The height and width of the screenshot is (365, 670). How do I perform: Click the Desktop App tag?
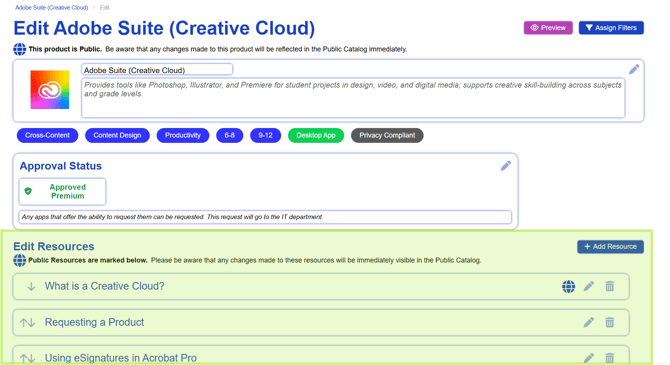pyautogui.click(x=316, y=135)
